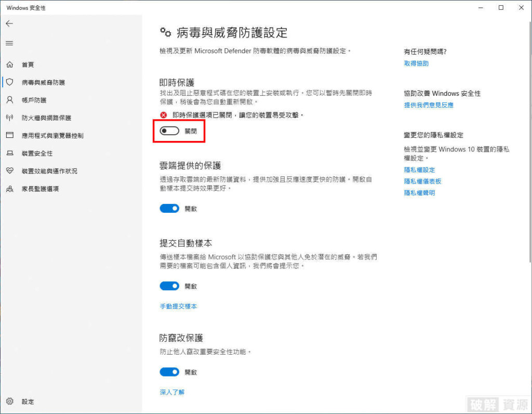Click the red error icon beside the real-time warning
The image size is (532, 414).
[164, 115]
